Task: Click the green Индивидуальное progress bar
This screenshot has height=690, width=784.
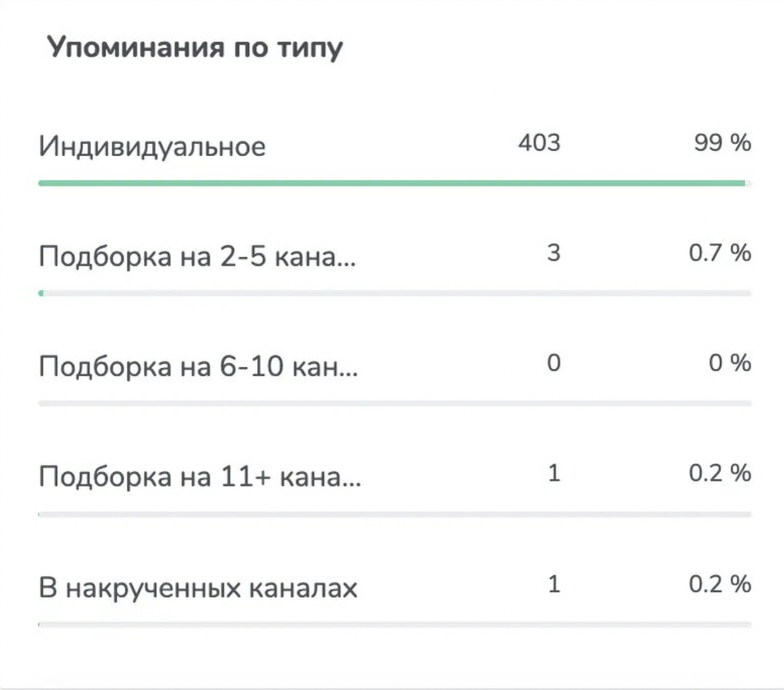Action: point(392,183)
